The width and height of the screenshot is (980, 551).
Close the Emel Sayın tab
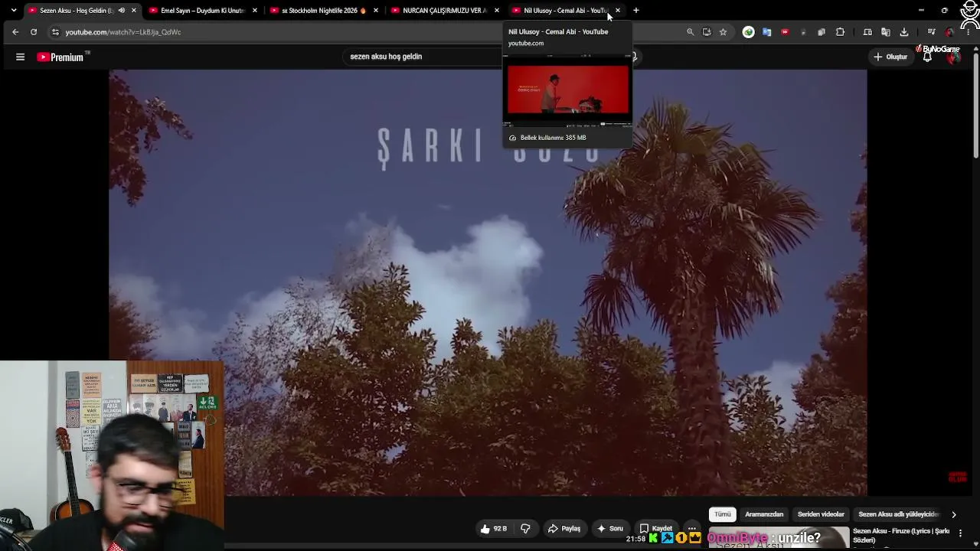pos(255,11)
